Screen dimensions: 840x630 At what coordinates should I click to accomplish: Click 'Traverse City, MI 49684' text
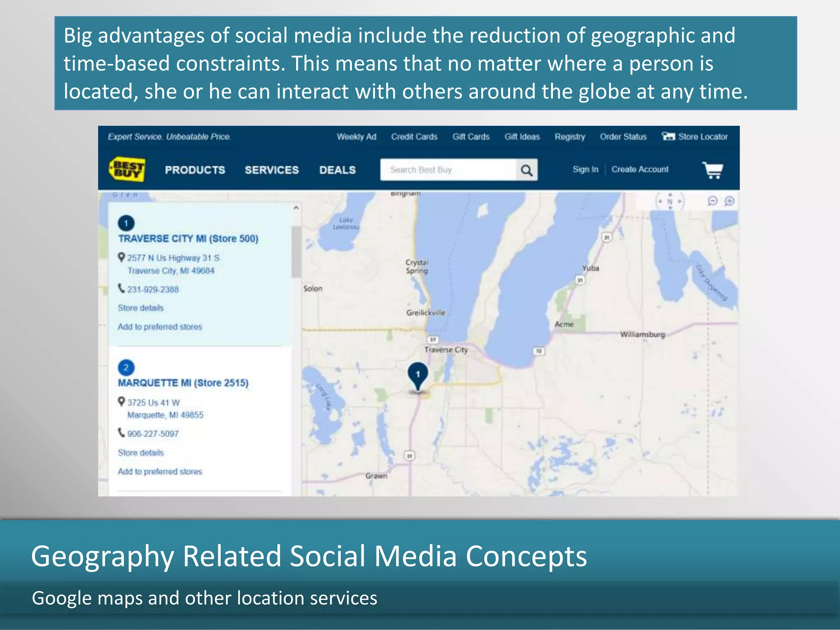click(x=171, y=271)
